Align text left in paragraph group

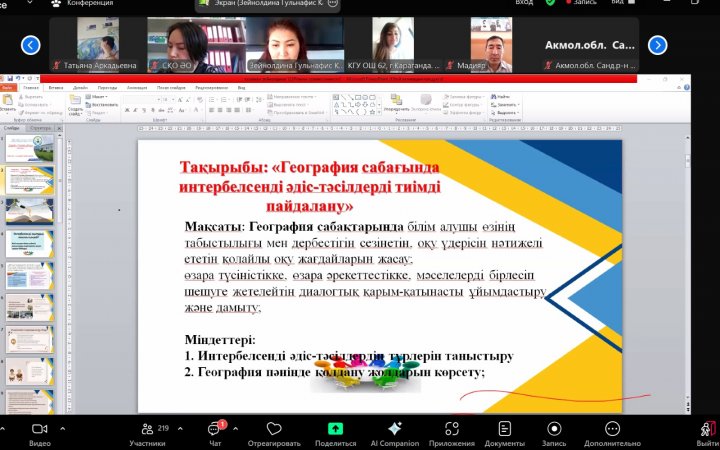212,110
